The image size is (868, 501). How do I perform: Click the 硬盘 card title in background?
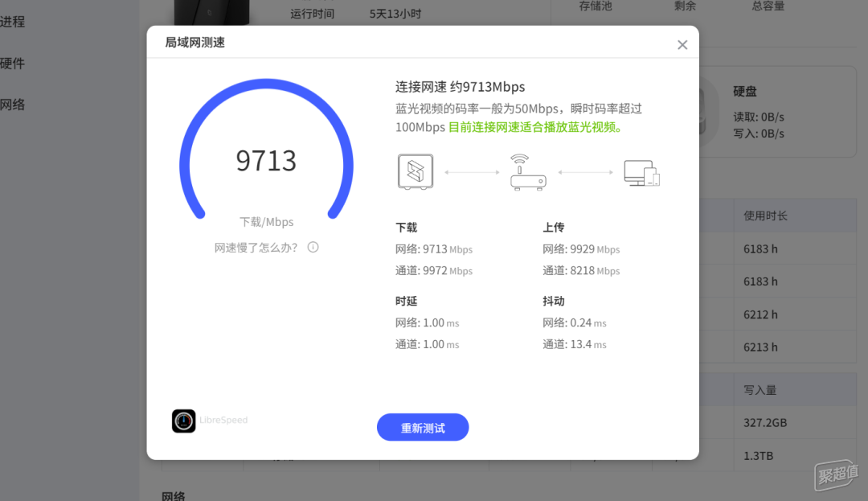click(x=745, y=92)
